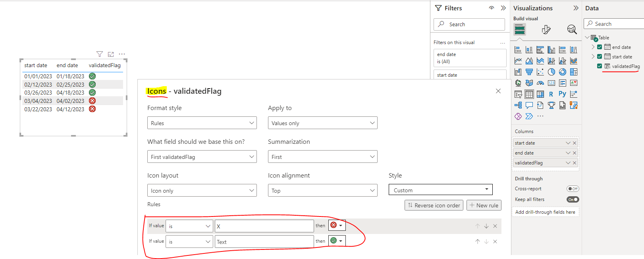Uncheck the validatedFlag field checkbox

[x=600, y=66]
